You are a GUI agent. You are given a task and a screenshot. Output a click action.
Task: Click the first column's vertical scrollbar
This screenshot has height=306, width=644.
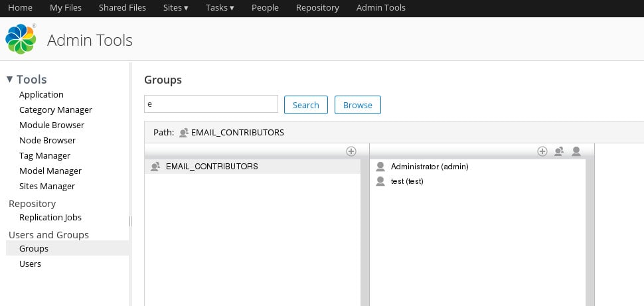click(364, 232)
